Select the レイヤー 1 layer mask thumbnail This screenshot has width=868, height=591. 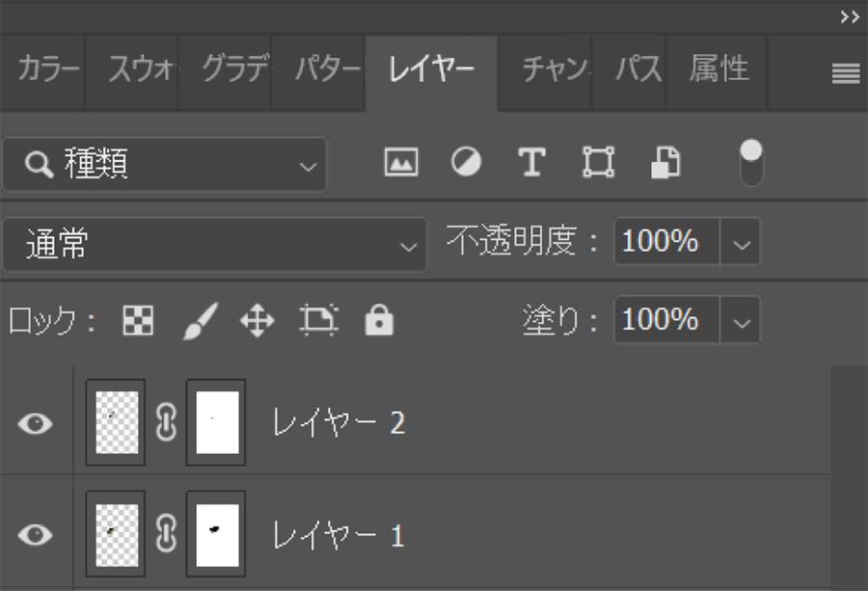click(216, 533)
